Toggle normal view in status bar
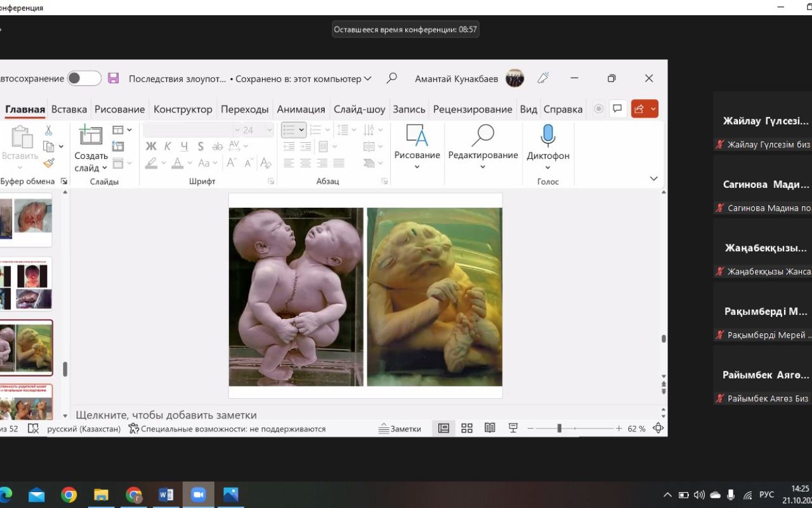Screen dimensions: 812x508 (x=443, y=429)
